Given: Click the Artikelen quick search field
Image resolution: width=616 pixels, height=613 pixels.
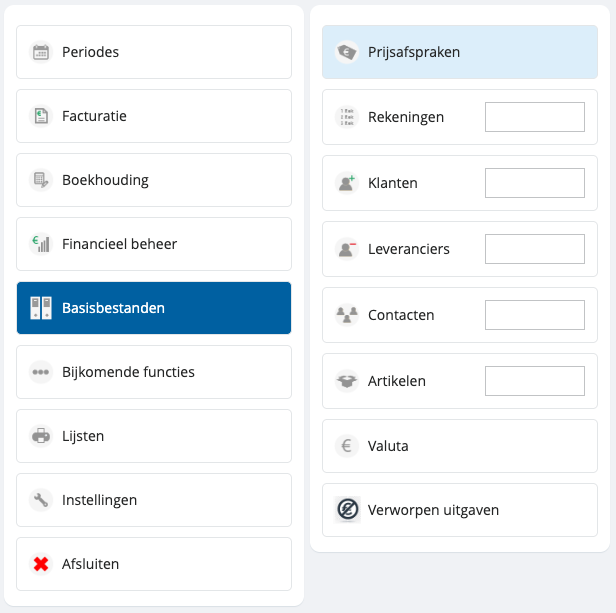Looking at the screenshot, I should coord(534,381).
